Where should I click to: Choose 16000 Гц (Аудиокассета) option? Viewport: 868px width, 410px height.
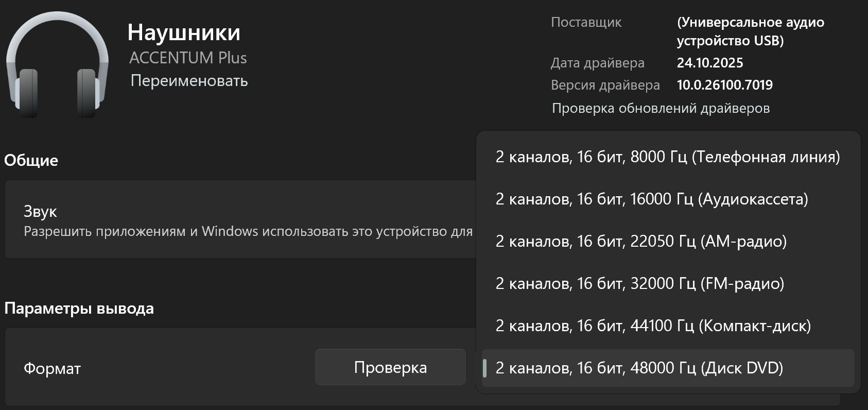pyautogui.click(x=651, y=199)
